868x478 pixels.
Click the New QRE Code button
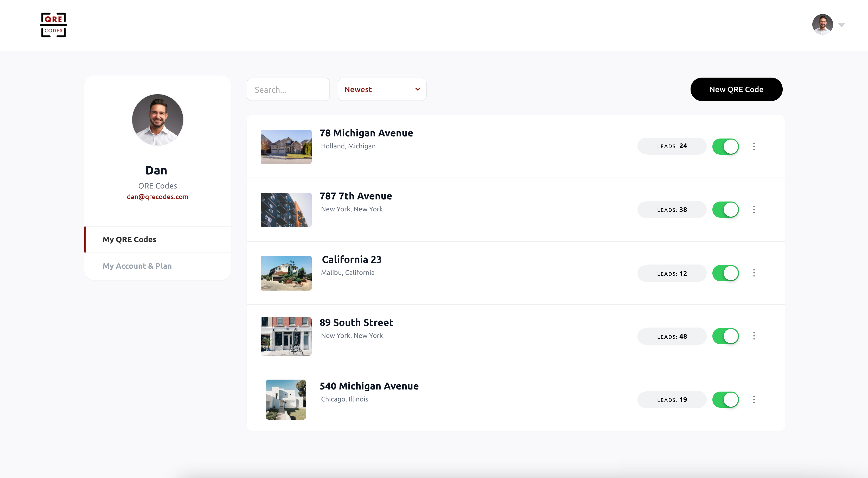coord(736,89)
